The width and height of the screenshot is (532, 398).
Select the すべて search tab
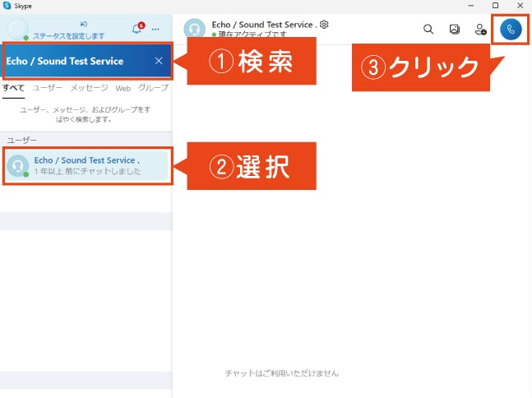click(14, 88)
